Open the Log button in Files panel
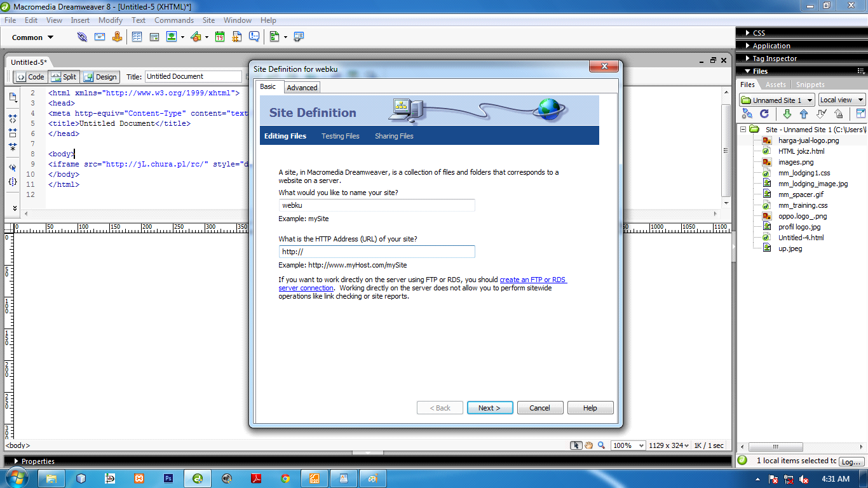Image resolution: width=868 pixels, height=488 pixels. [851, 462]
